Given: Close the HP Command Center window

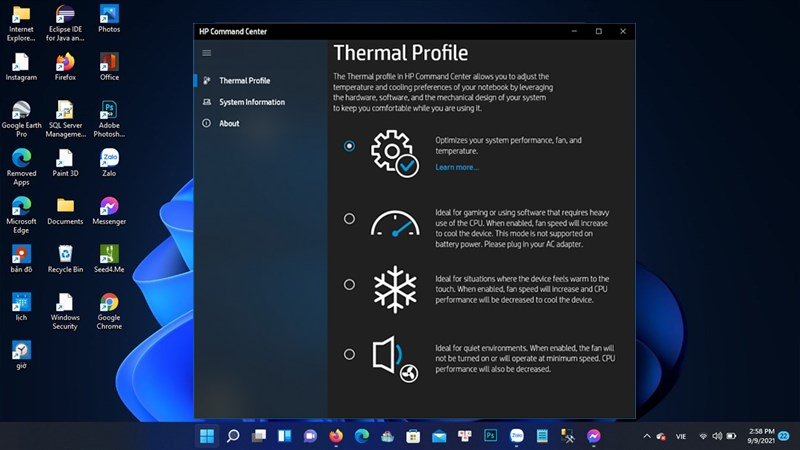Looking at the screenshot, I should (623, 32).
